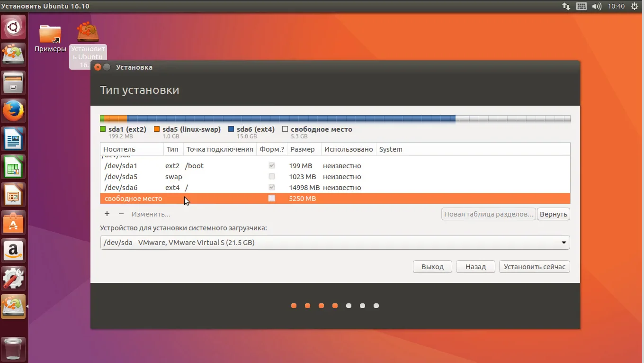Remove partition with minus button
The height and width of the screenshot is (363, 644).
click(x=121, y=214)
